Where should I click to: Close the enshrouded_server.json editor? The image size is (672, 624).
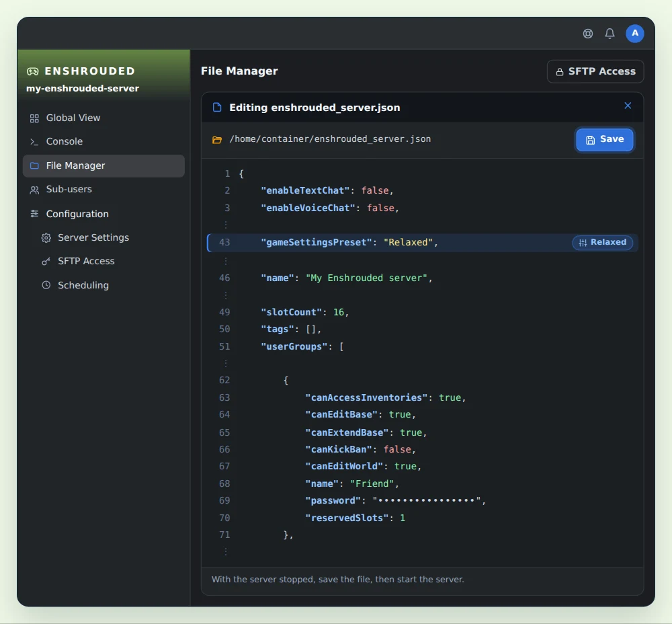tap(628, 106)
